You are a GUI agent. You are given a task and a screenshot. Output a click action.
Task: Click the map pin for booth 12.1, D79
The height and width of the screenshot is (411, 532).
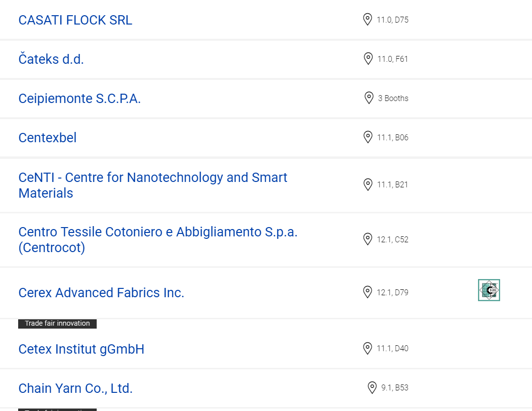pyautogui.click(x=368, y=292)
